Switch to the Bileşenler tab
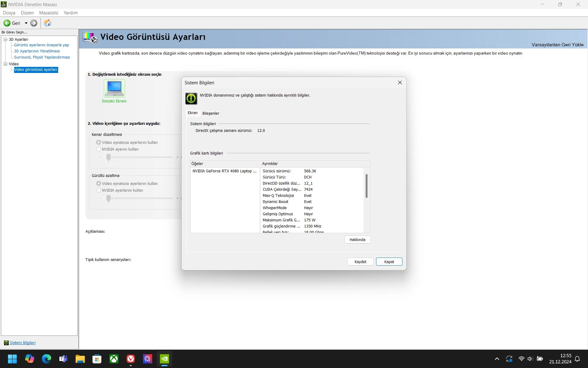This screenshot has height=368, width=588. coord(211,113)
